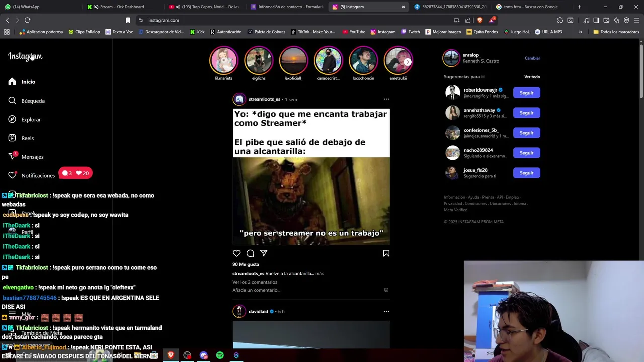Open streamloots_es profile name
The image size is (644, 362).
tap(264, 99)
